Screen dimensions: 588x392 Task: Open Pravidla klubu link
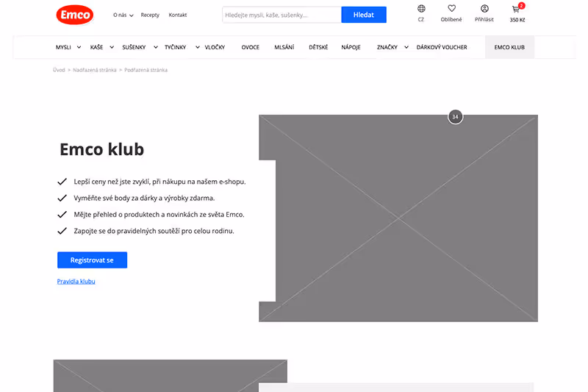76,282
